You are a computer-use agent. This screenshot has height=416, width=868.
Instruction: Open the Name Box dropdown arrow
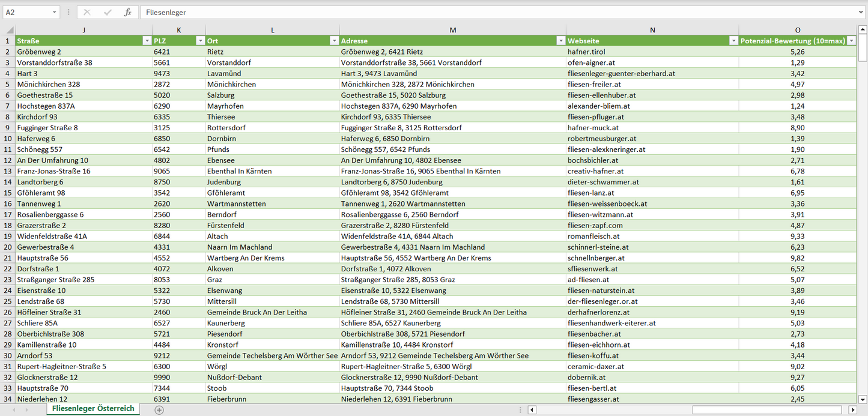click(x=55, y=12)
